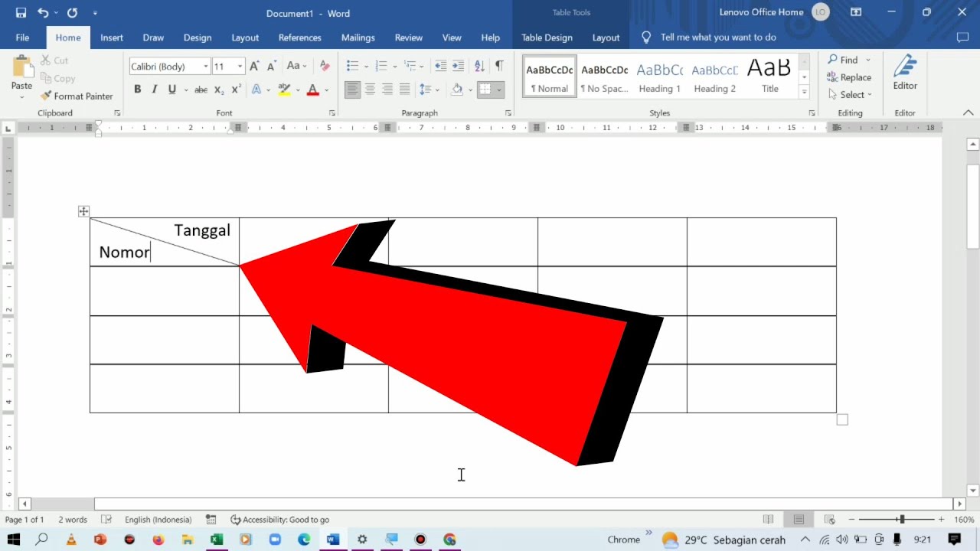Screen dimensions: 980x551
Task: Align text right
Action: tap(387, 90)
